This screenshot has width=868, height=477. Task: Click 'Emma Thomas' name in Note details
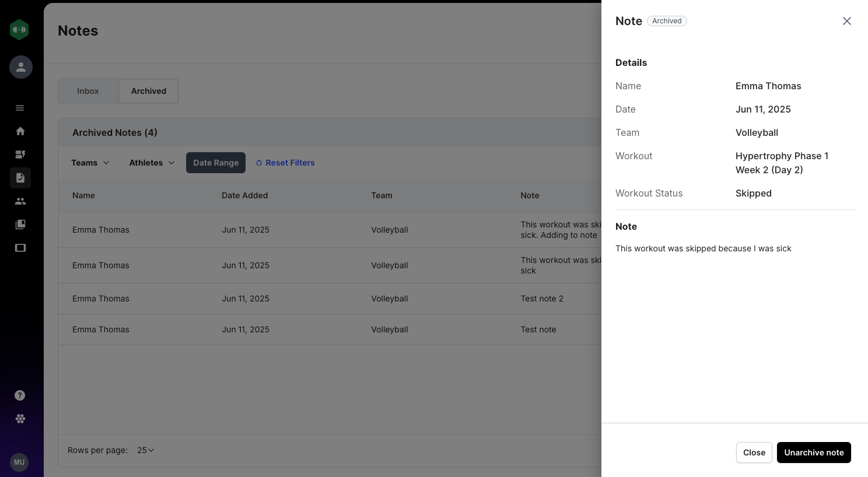tap(768, 86)
